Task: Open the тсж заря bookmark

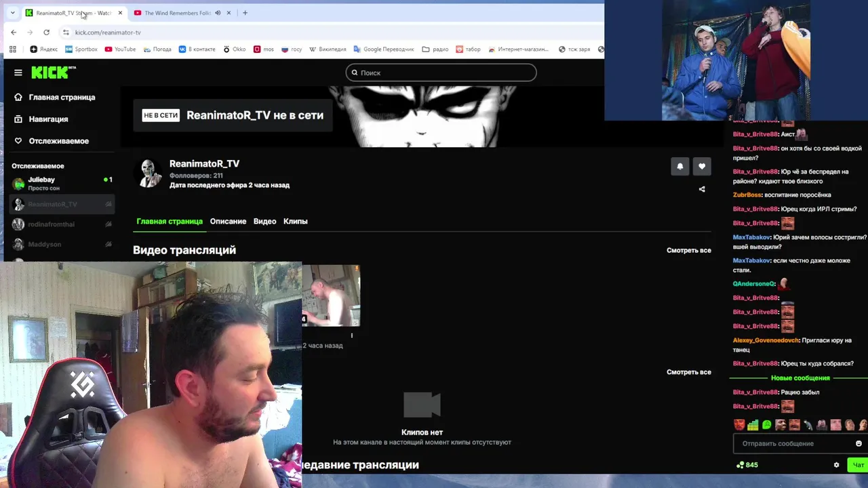Action: tap(574, 49)
